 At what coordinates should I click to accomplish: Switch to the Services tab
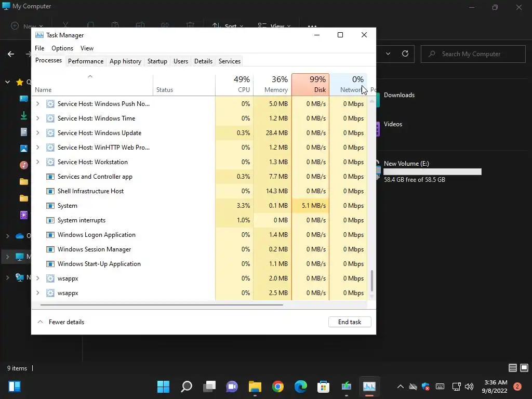[229, 61]
